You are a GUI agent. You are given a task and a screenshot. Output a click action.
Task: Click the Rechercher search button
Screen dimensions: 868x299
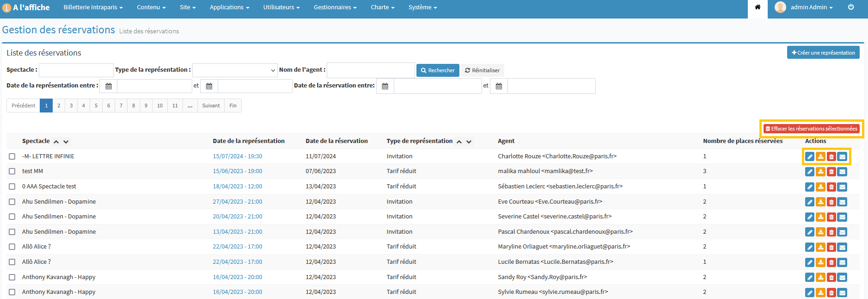click(x=438, y=70)
